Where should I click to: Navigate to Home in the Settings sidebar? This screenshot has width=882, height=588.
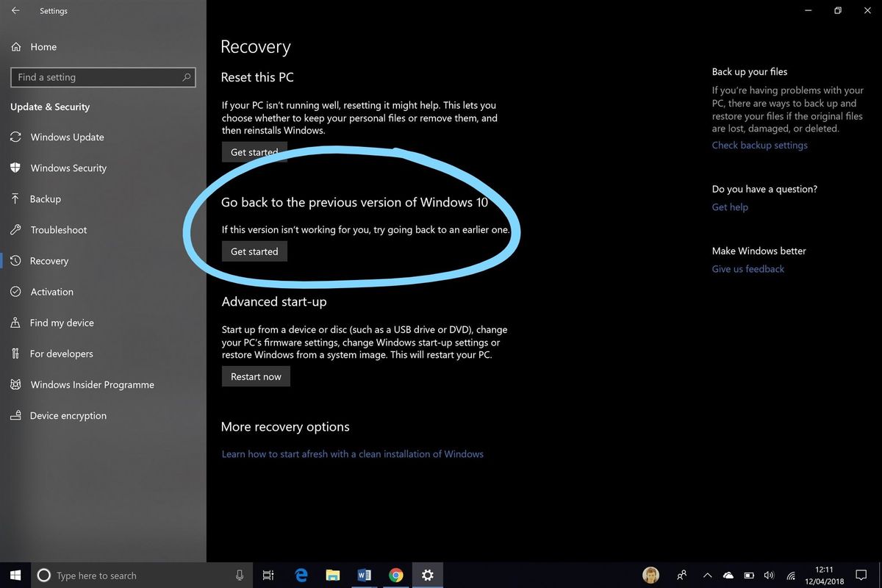pyautogui.click(x=43, y=46)
